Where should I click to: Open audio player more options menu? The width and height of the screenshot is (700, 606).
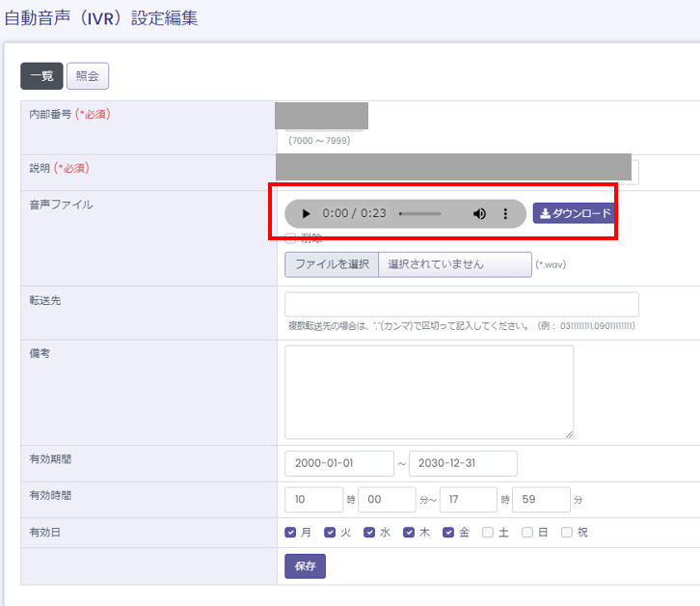pos(505,213)
